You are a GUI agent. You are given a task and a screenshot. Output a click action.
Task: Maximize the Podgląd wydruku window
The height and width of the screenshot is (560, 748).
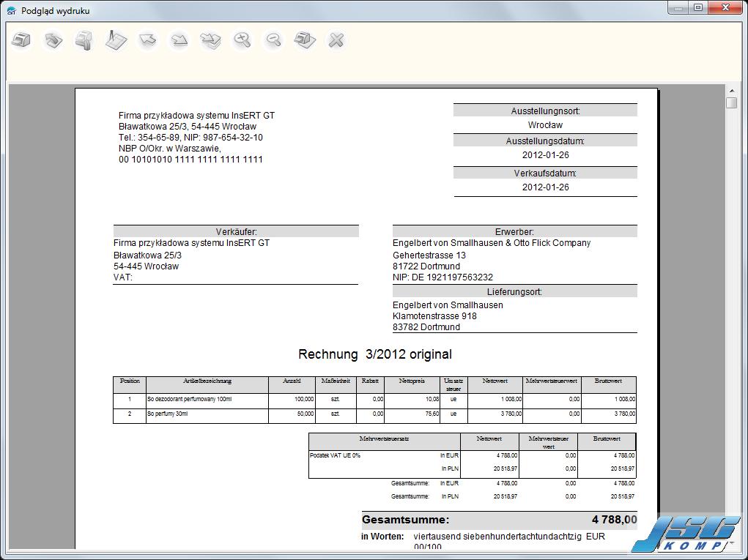click(x=697, y=8)
